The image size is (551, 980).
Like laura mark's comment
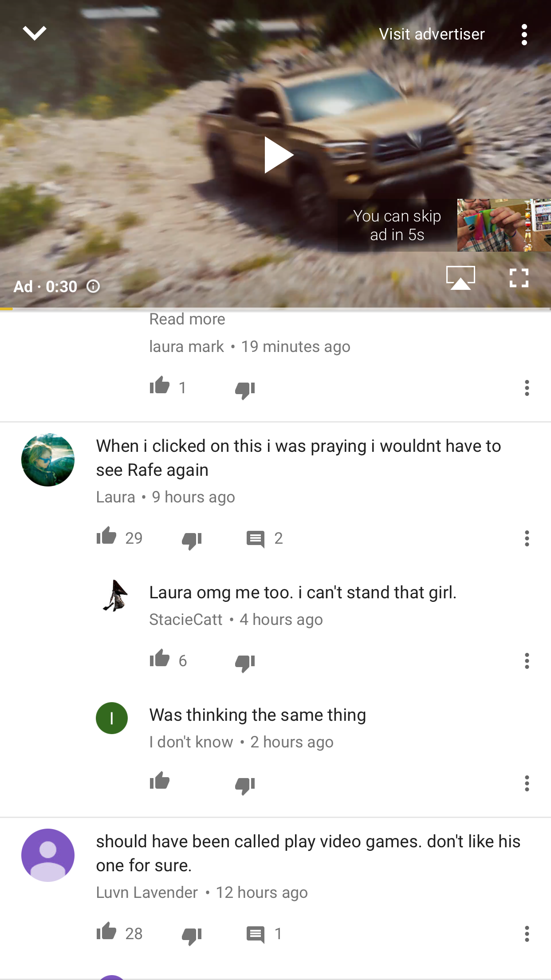click(160, 386)
